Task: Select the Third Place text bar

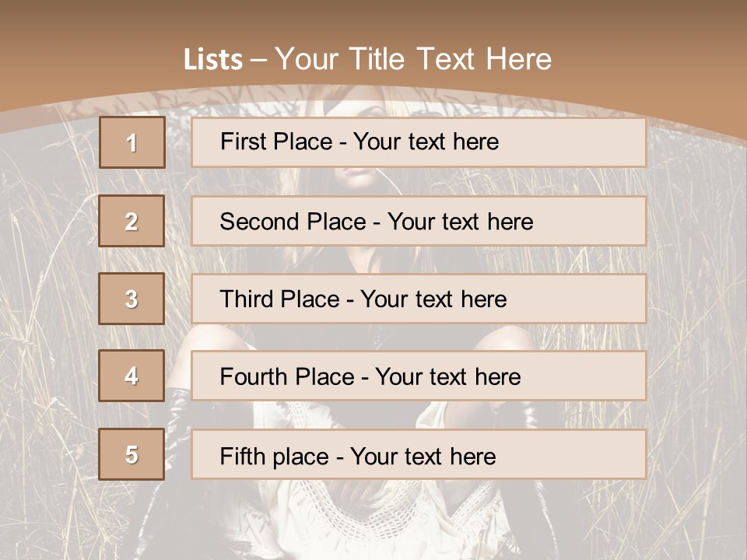Action: coord(419,299)
